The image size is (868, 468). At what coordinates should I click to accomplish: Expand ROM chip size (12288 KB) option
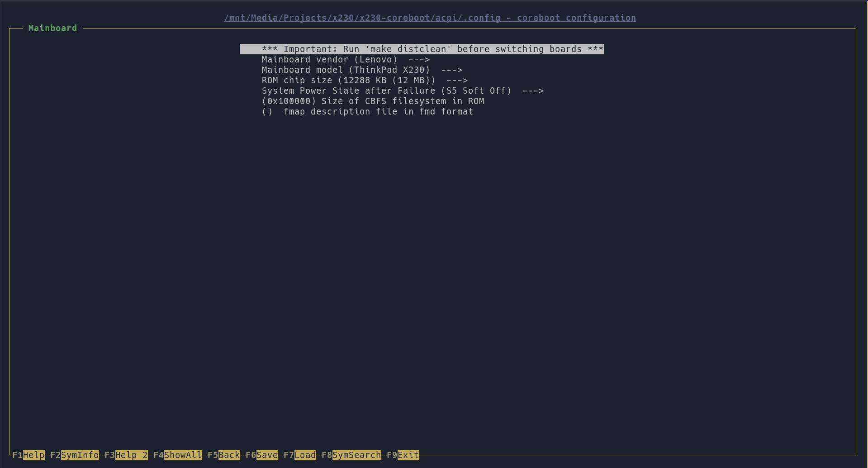(365, 81)
